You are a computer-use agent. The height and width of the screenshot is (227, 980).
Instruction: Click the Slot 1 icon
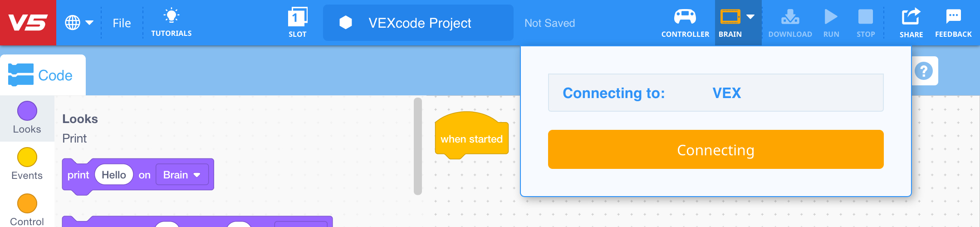(297, 18)
